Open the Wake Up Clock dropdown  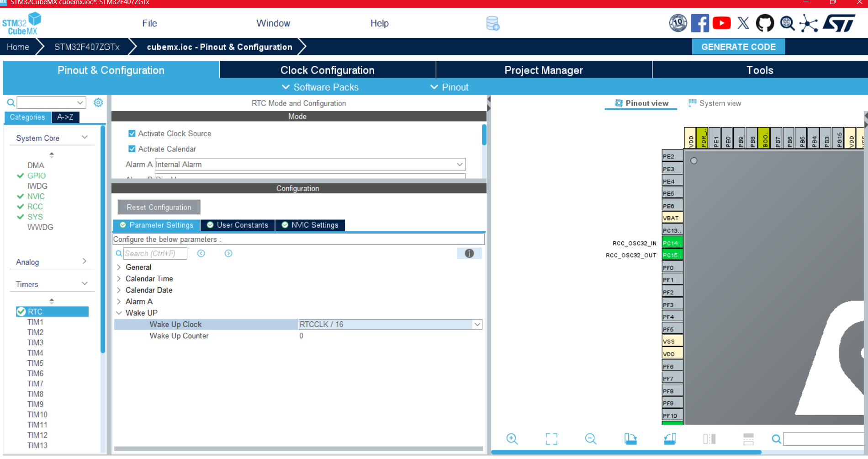coord(390,325)
